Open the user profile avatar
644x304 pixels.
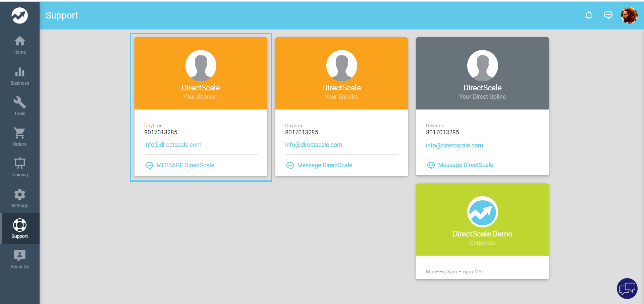(x=629, y=15)
